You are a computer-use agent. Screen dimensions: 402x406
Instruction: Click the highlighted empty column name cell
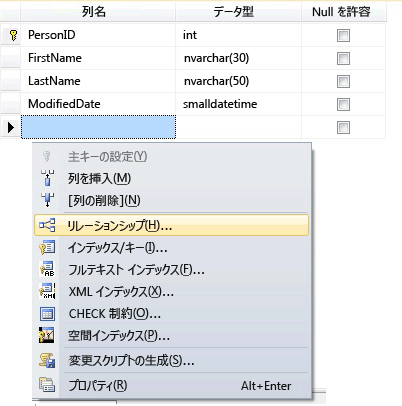[x=98, y=127]
